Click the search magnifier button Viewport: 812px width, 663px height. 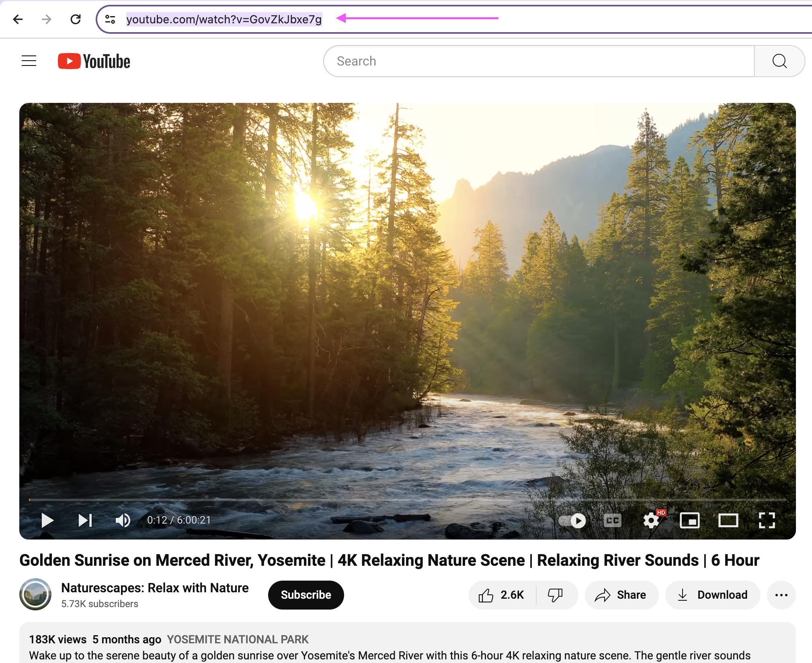779,61
